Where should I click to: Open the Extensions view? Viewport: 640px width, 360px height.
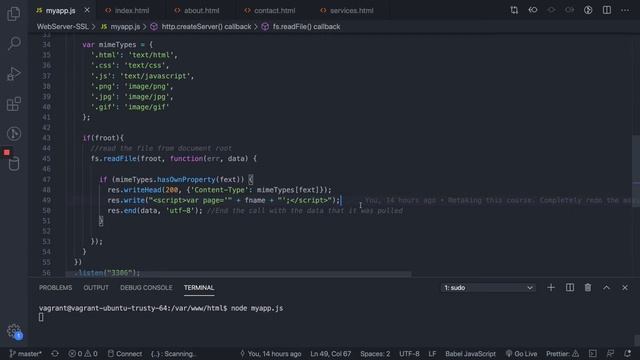[x=13, y=104]
